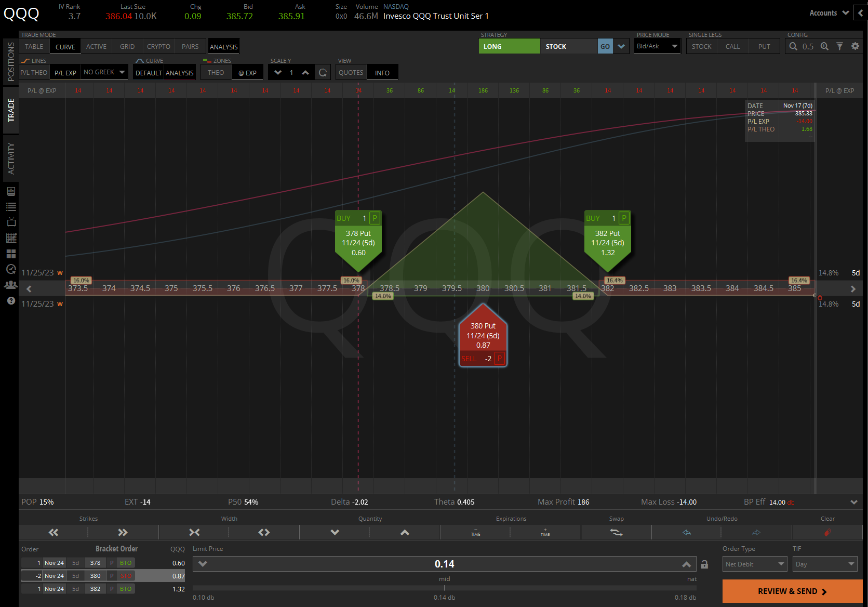Image resolution: width=868 pixels, height=607 pixels.
Task: Open the clock history sidebar icon
Action: tap(11, 269)
